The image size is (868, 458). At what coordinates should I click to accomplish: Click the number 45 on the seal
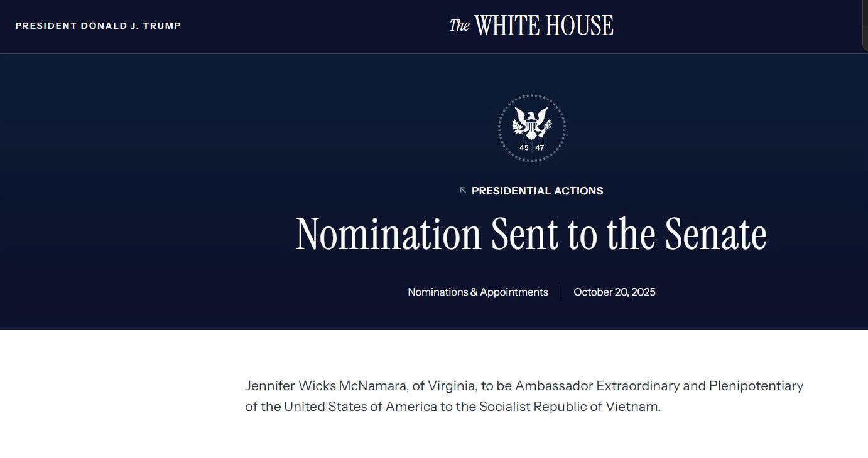click(524, 148)
